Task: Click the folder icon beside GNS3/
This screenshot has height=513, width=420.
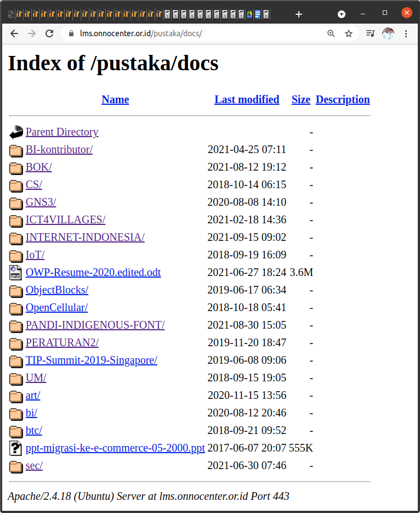Action: [x=16, y=203]
